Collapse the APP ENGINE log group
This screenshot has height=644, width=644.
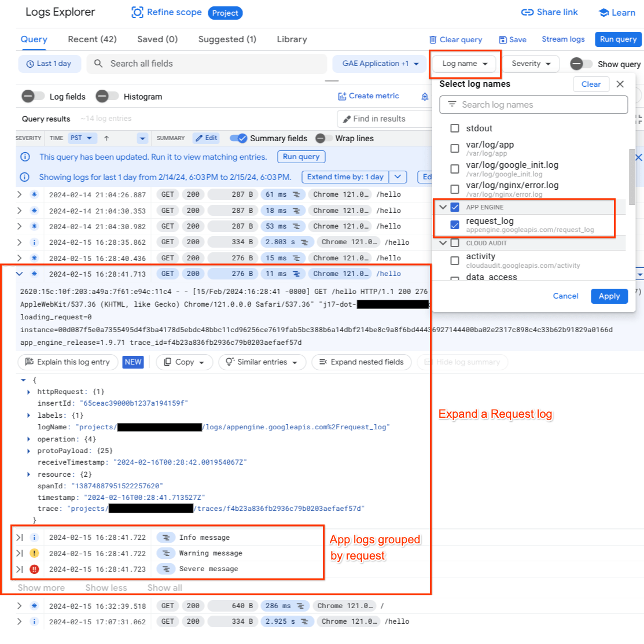point(443,207)
